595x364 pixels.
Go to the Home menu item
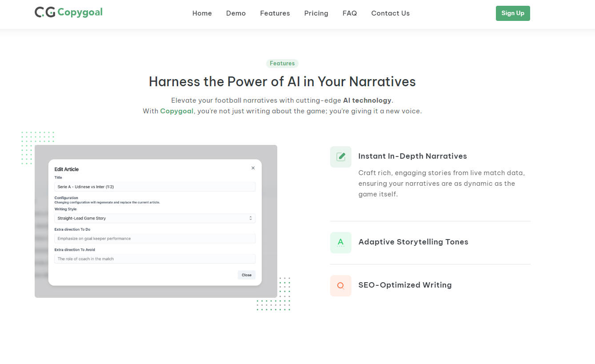click(x=202, y=13)
